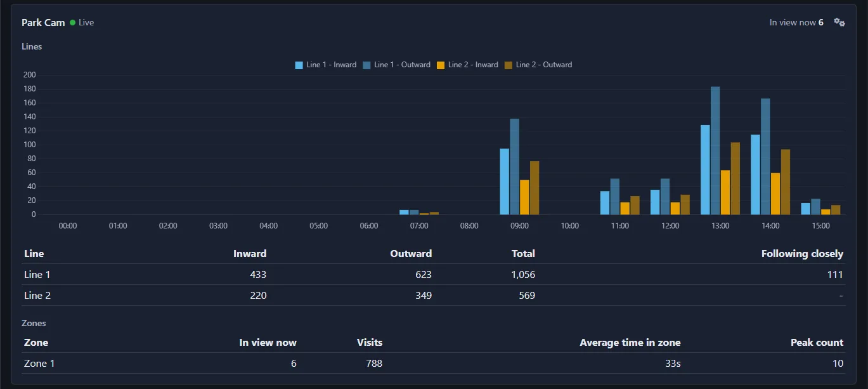Select the 12:00 Line 1 Inward bar
This screenshot has width=868, height=389.
(655, 202)
